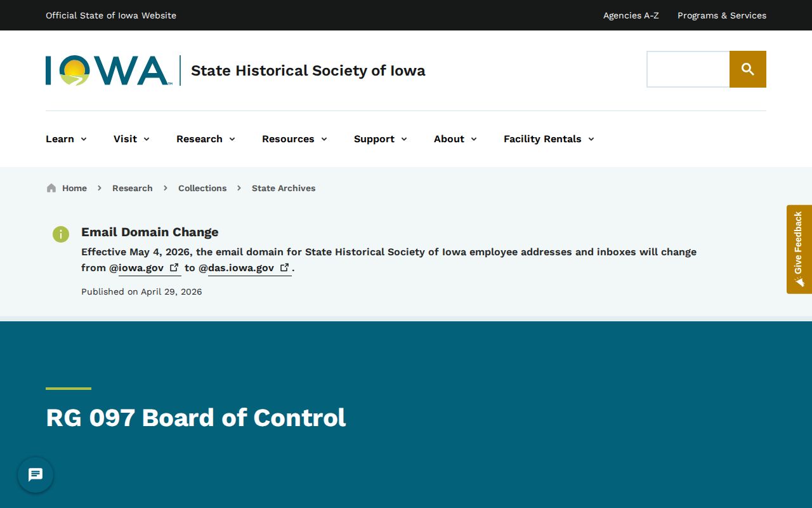This screenshot has width=812, height=508.
Task: Open the Support menu
Action: point(381,139)
